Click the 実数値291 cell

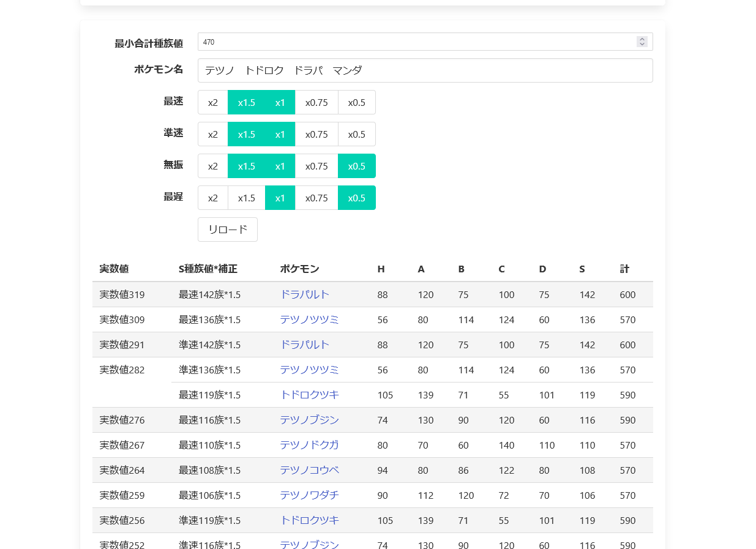pos(132,345)
